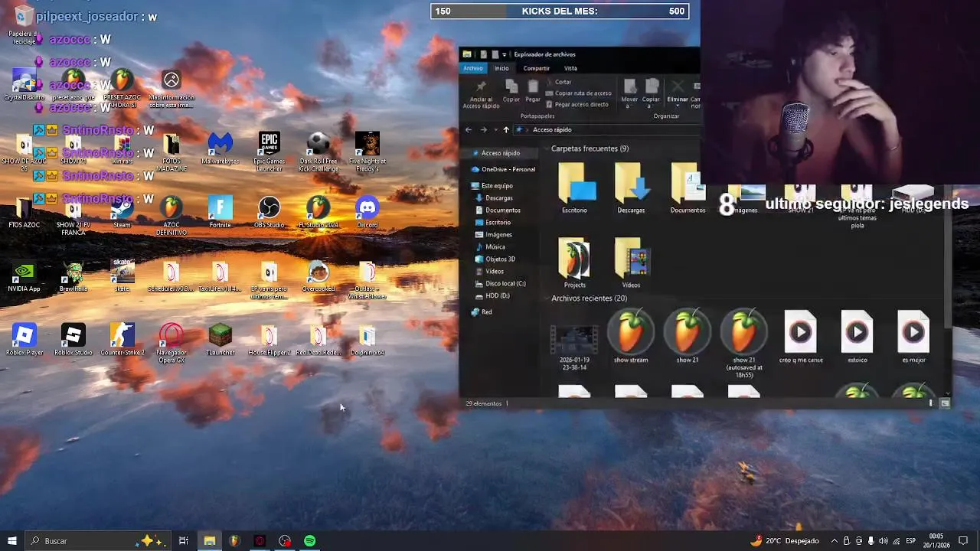980x551 pixels.
Task: Select Este equipo in the navigation pane
Action: [x=492, y=185]
